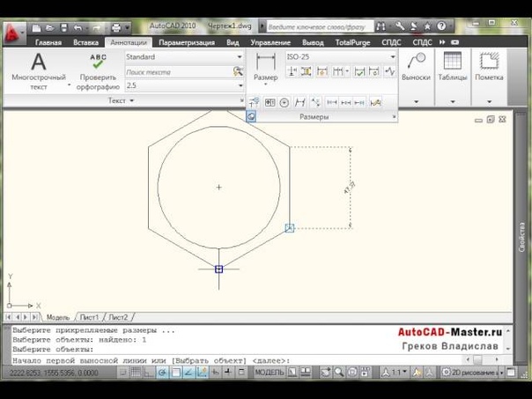The image size is (532, 399).
Task: Expand the Текст panel title arrow
Action: click(x=131, y=100)
